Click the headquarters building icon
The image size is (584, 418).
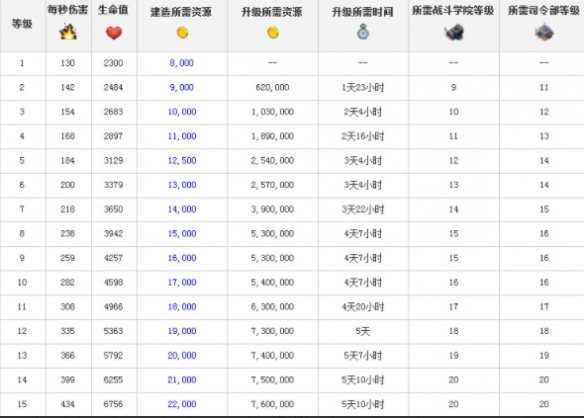544,32
